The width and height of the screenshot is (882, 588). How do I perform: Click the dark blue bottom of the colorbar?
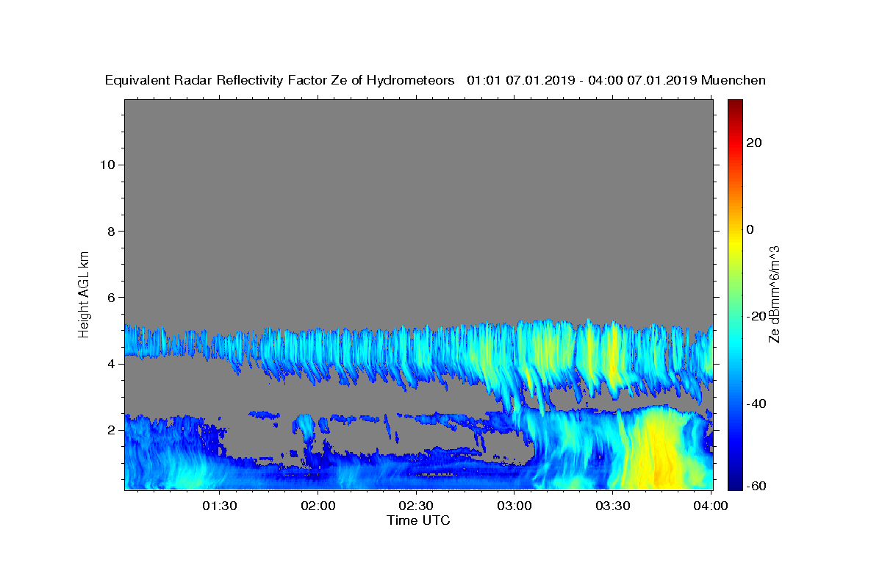[x=735, y=483]
